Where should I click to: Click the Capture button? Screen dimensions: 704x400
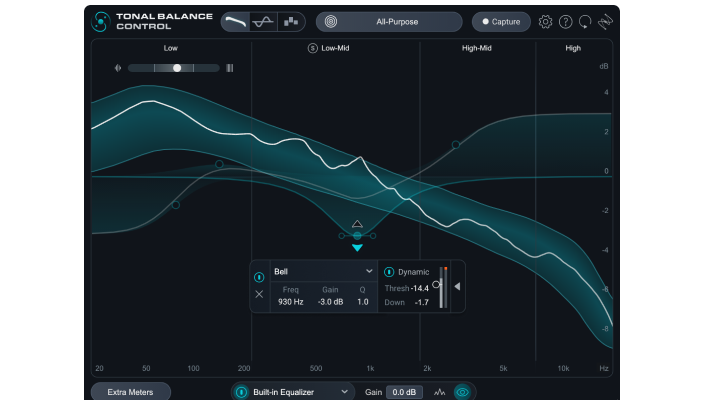[503, 21]
